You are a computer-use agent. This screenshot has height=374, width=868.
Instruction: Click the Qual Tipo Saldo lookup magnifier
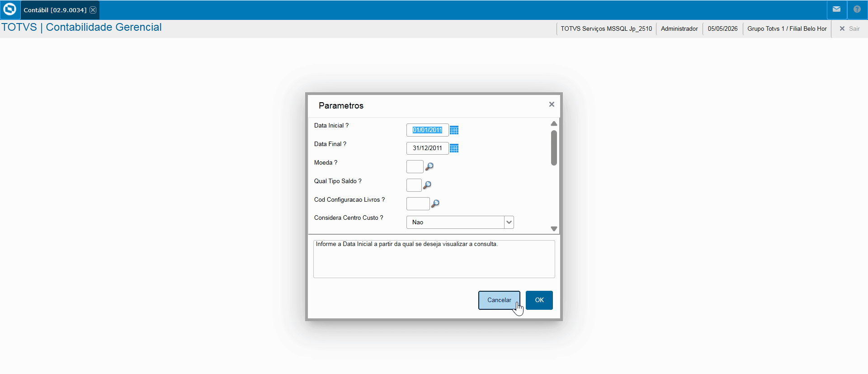pyautogui.click(x=427, y=185)
